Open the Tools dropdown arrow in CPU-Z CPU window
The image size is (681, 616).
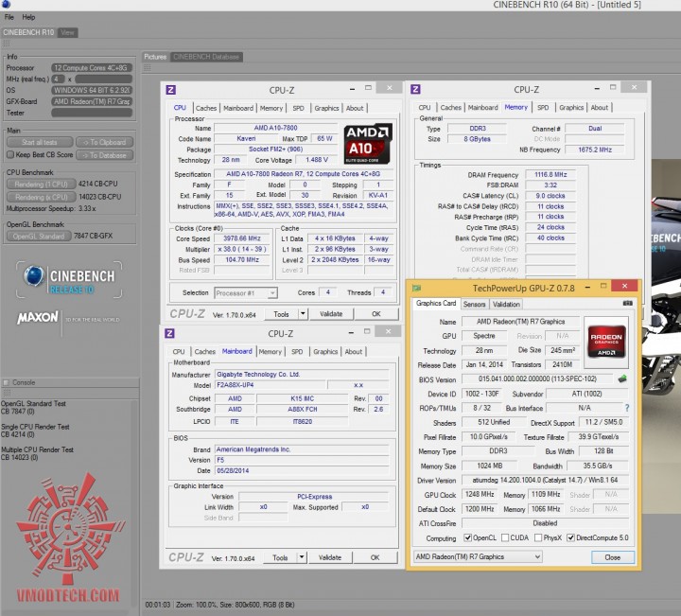pyautogui.click(x=303, y=313)
